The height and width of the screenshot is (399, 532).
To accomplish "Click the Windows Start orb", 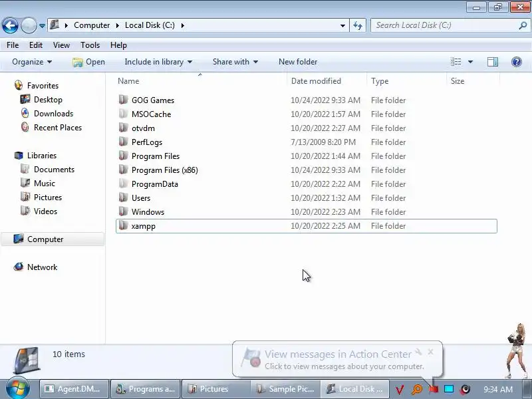I will click(x=17, y=389).
